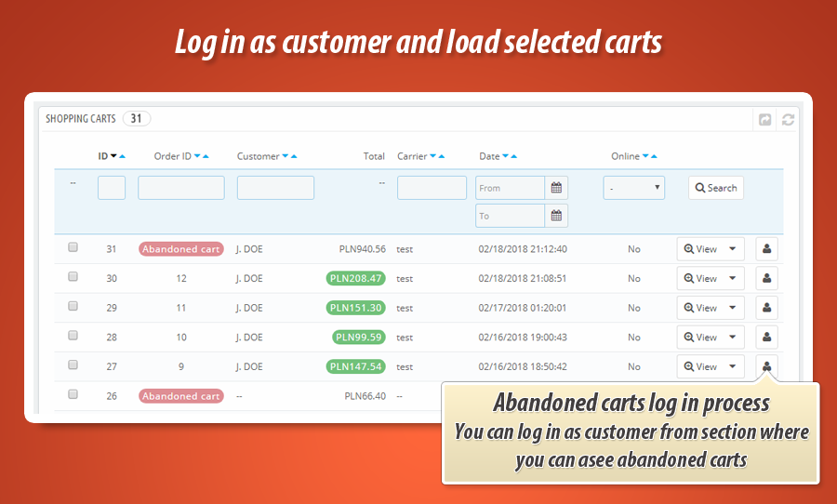Expand View dropdown arrow for cart 30
Screen dimensions: 837x504
[x=732, y=278]
